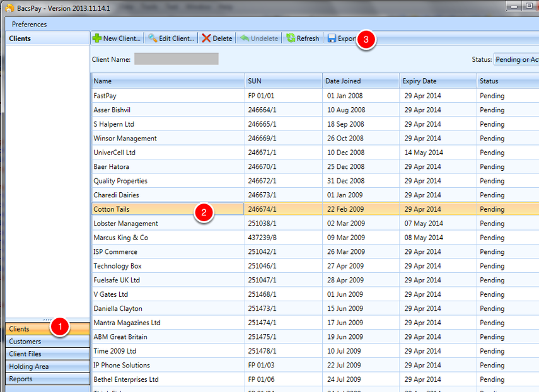Click the red X Delete icon

(206, 38)
